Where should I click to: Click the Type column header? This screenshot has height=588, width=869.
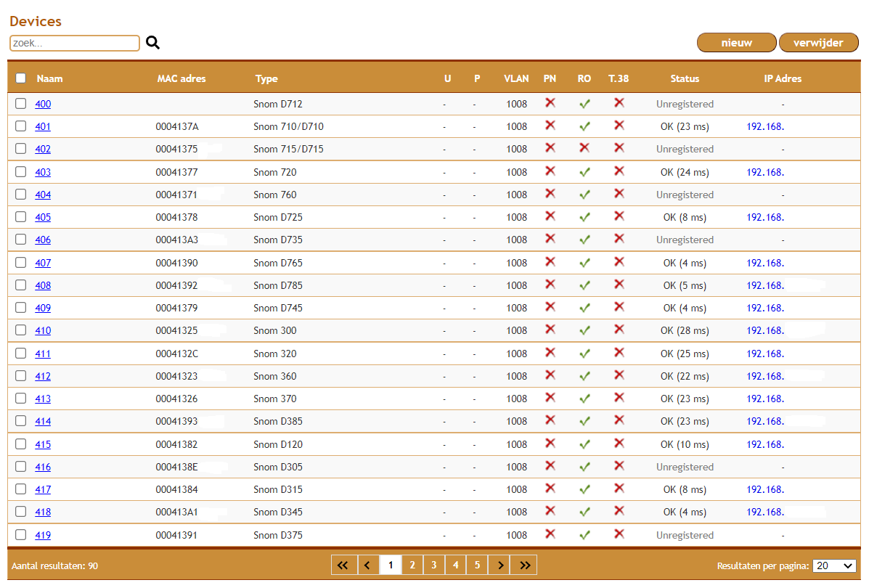[x=266, y=78]
